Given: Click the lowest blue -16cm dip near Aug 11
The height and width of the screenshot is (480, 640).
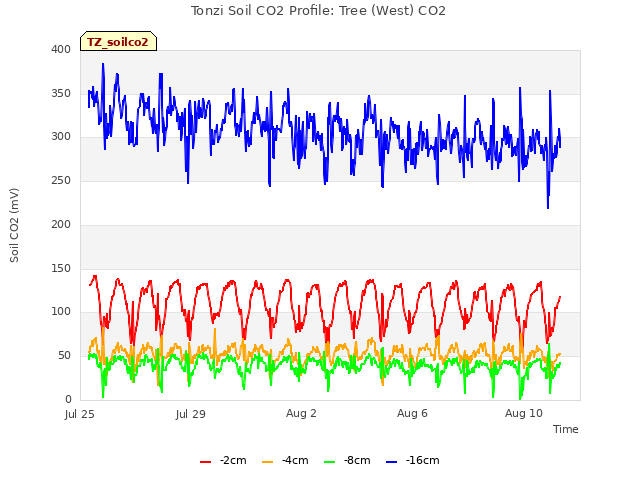Looking at the screenshot, I should click(548, 208).
